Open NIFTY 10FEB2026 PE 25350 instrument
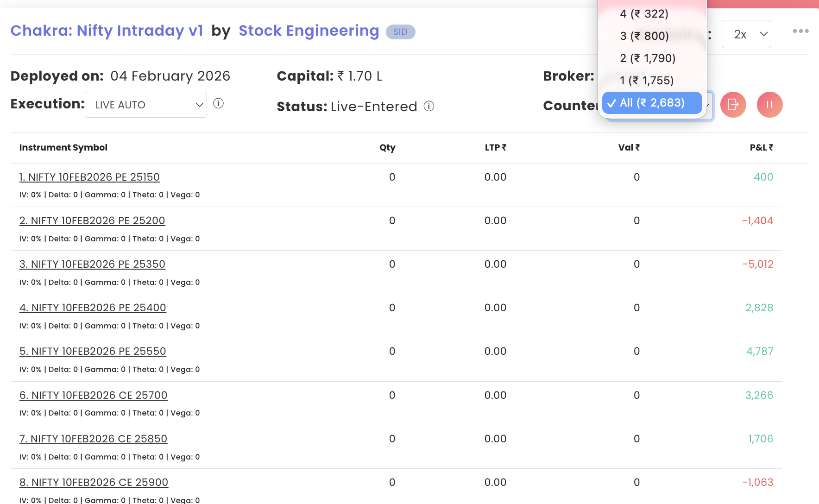Screen dimensions: 819x504 point(92,264)
